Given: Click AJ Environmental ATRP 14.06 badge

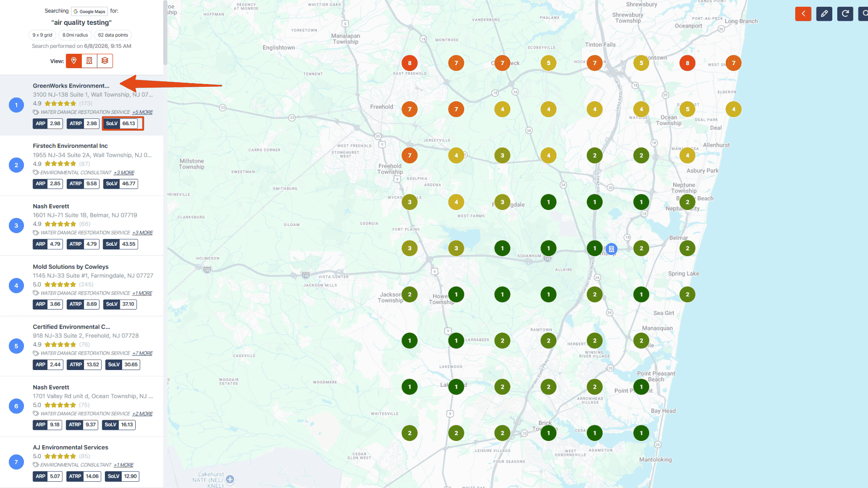Looking at the screenshot, I should click(84, 476).
